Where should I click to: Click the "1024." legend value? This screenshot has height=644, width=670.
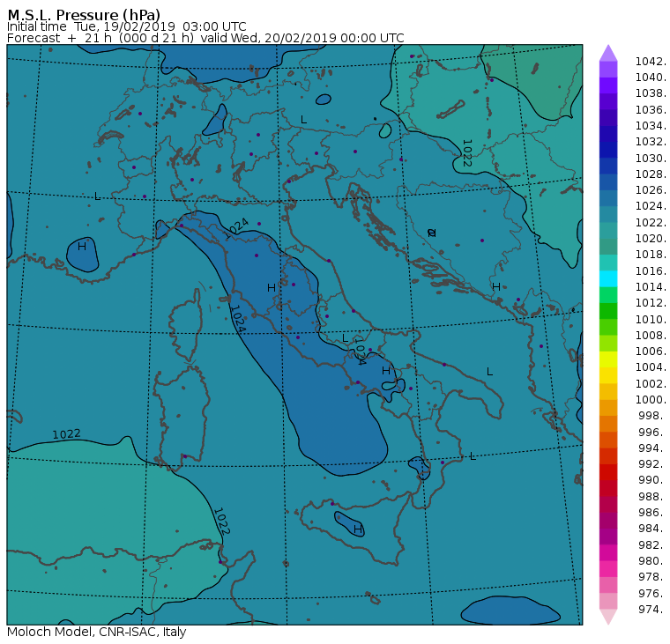coord(651,206)
